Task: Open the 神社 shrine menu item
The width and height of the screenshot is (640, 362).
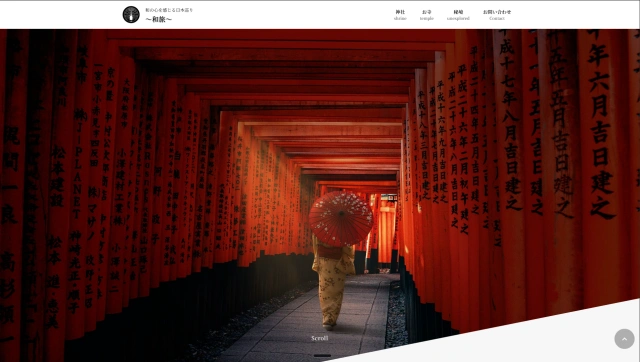Action: [400, 15]
